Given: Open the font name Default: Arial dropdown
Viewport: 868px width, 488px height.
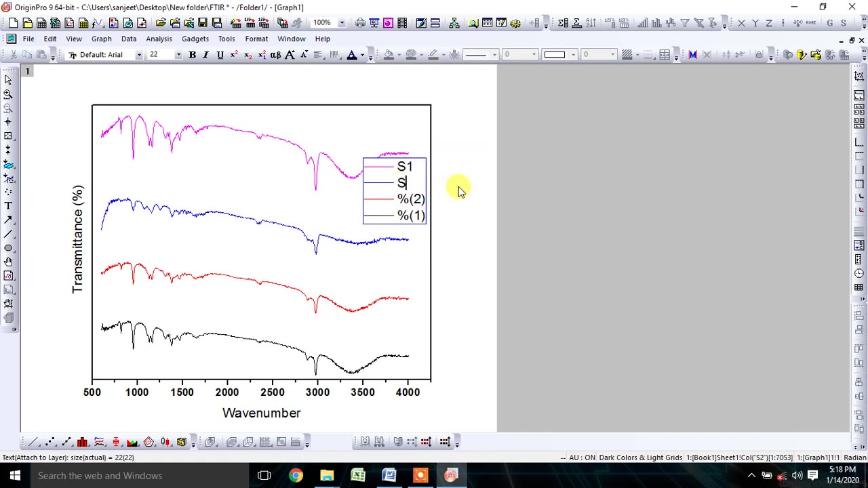Looking at the screenshot, I should click(x=139, y=55).
